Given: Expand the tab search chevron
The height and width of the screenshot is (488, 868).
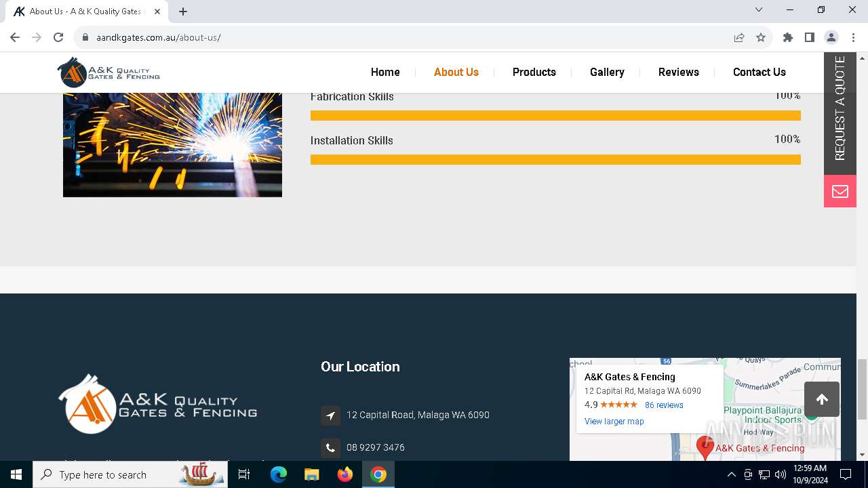Looking at the screenshot, I should [x=759, y=9].
